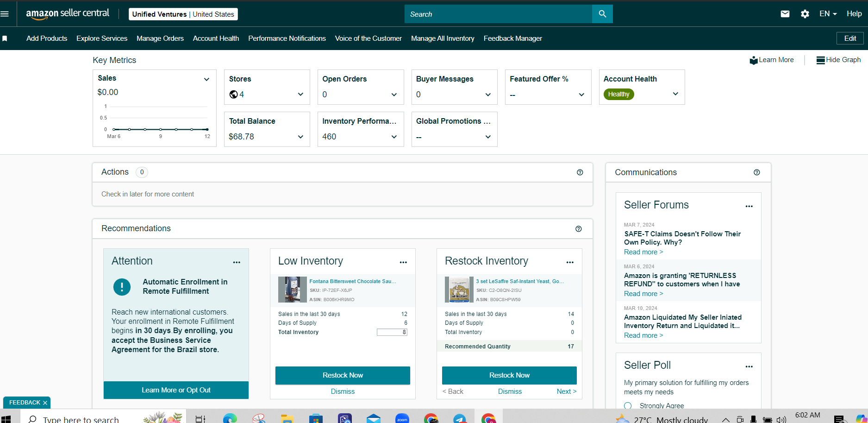This screenshot has height=423, width=868.
Task: Open Feedback Manager
Action: 513,38
